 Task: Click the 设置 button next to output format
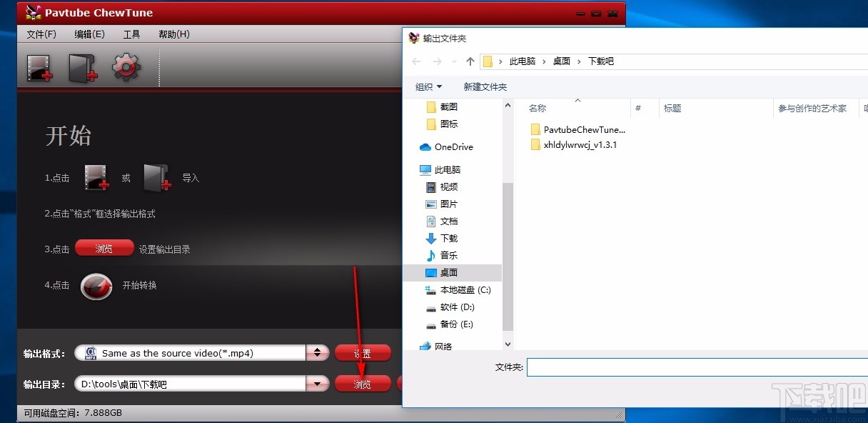tap(362, 352)
